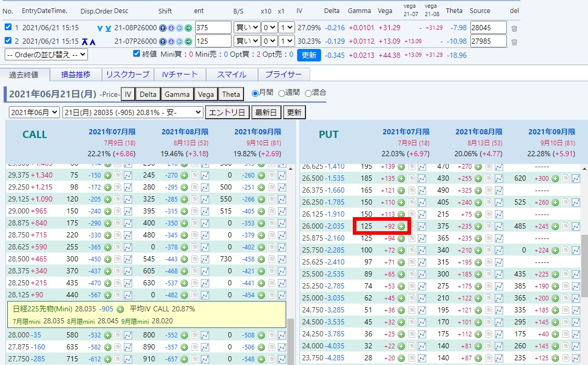Switch to the リスクカーブ tab

click(x=128, y=74)
